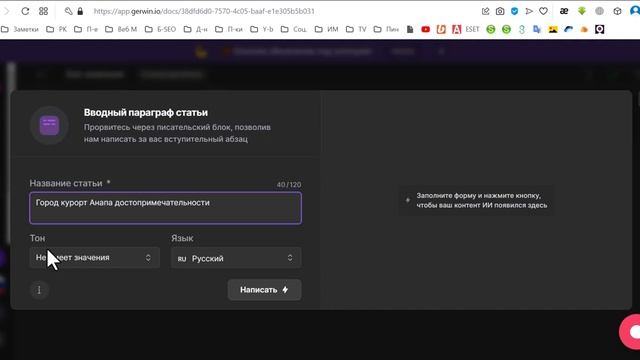
Task: Open the Б-SEO bookmarks folder
Action: 160,29
